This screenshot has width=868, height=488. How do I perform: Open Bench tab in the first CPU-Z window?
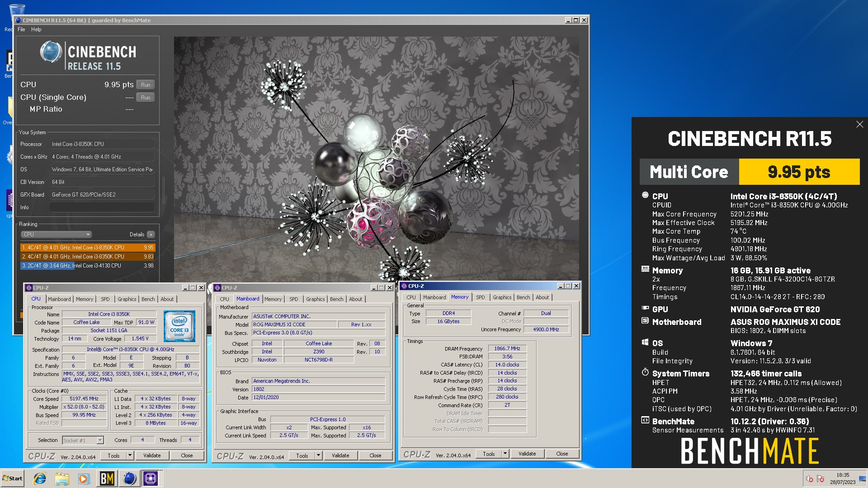148,299
